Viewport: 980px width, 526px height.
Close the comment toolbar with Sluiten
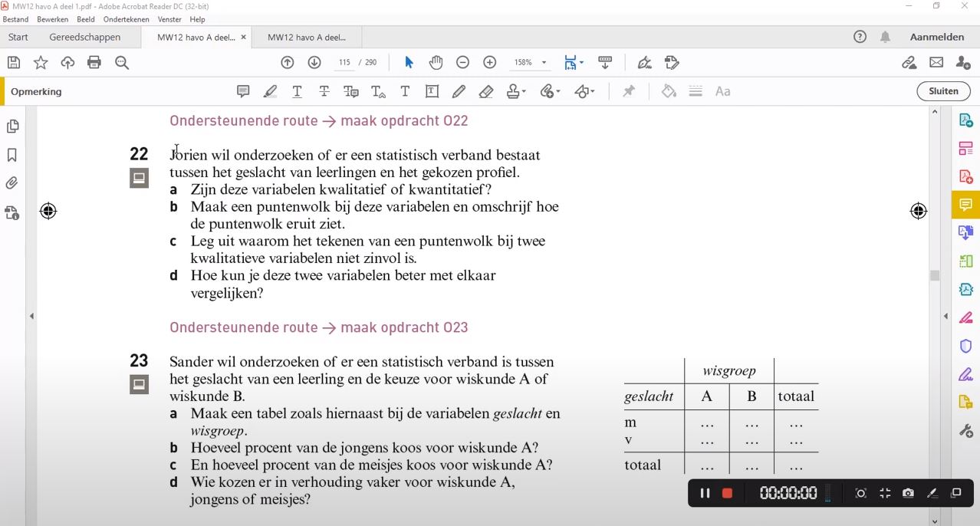943,91
